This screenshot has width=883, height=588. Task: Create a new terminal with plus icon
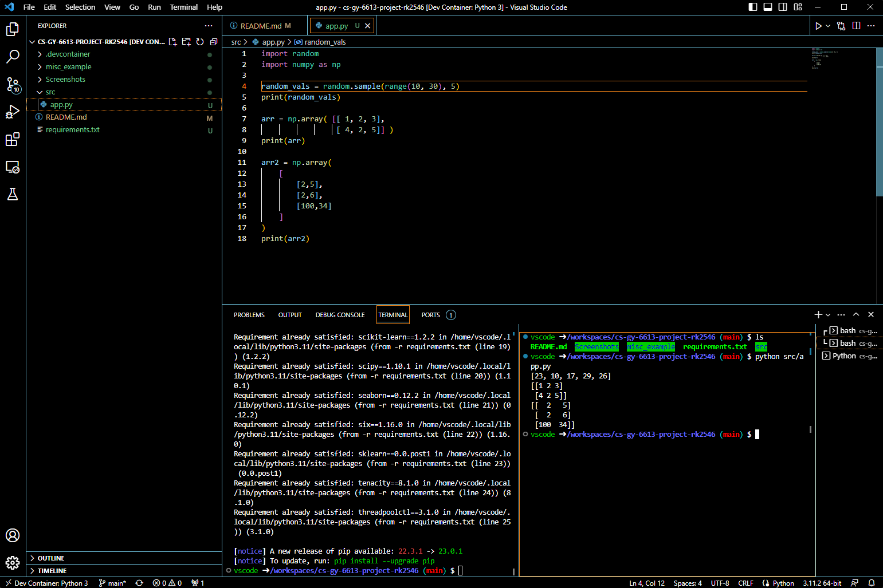(x=818, y=314)
